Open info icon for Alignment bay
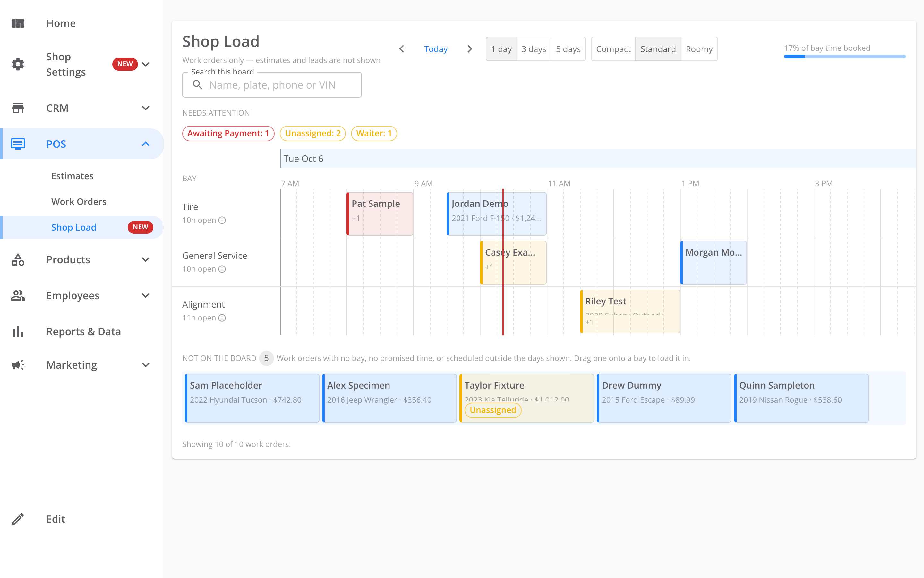924x578 pixels. pos(222,318)
